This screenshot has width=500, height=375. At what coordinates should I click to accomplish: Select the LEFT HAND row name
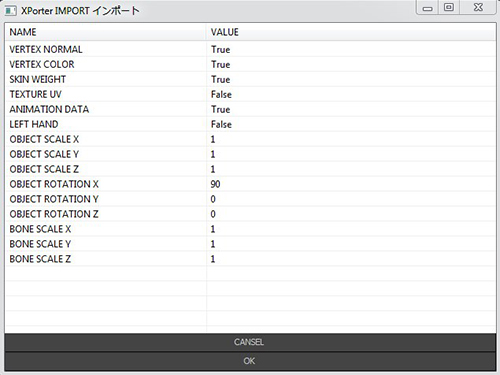click(34, 124)
